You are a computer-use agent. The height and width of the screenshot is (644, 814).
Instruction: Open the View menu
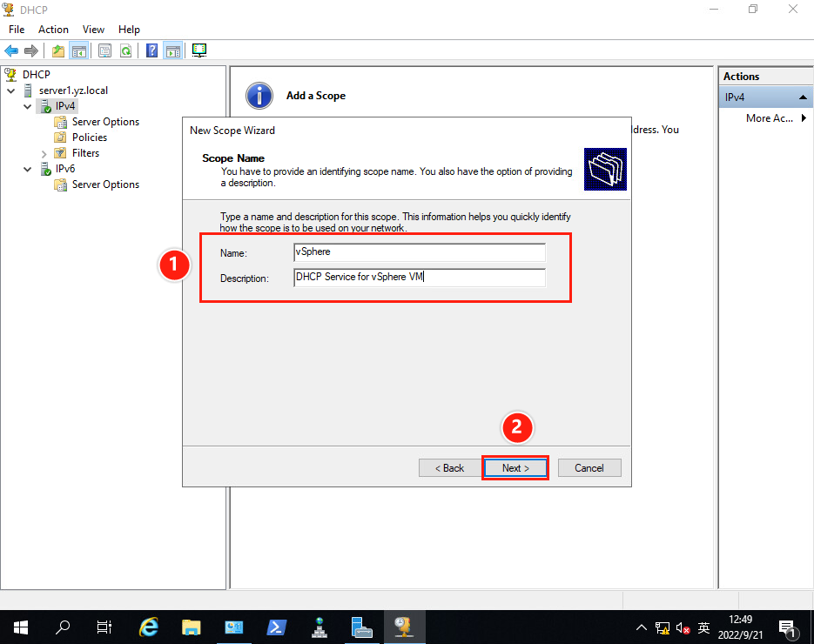(x=93, y=30)
